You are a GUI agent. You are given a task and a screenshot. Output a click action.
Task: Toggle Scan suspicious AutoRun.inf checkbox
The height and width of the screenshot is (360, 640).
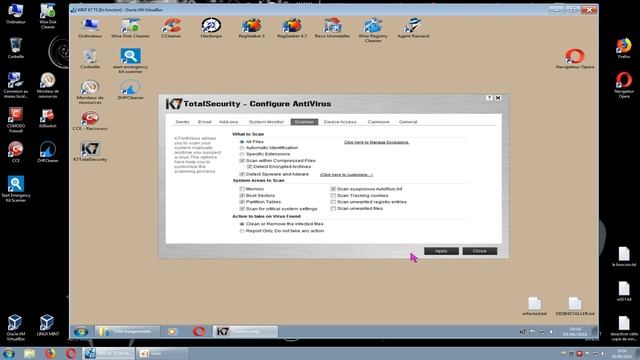(x=333, y=189)
